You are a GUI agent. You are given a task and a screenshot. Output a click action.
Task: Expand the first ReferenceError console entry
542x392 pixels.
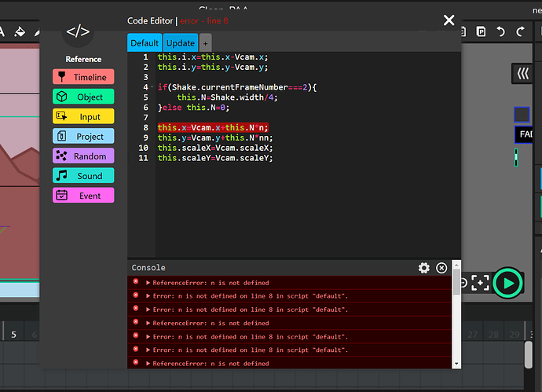pos(148,283)
